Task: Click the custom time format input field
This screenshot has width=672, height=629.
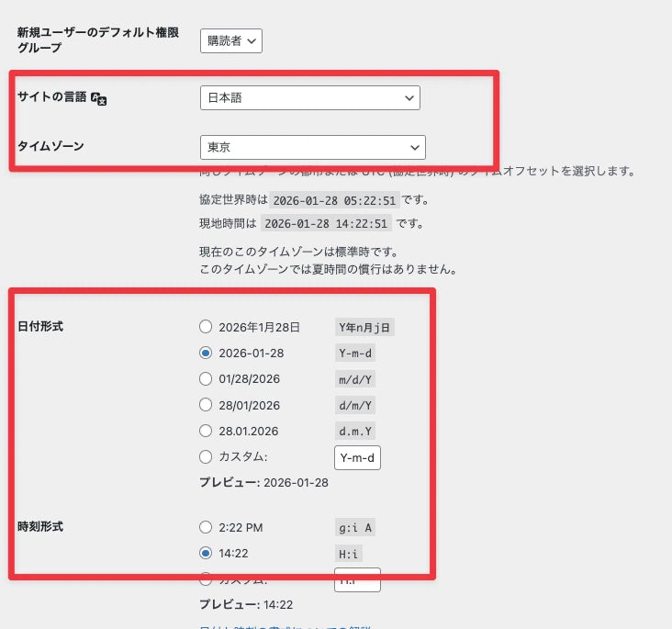Action: pyautogui.click(x=357, y=580)
